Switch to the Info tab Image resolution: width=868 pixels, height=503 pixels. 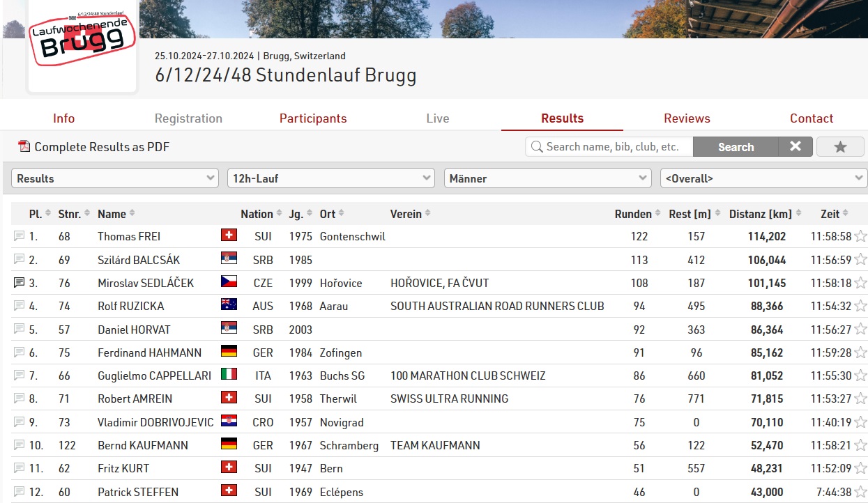click(x=63, y=118)
